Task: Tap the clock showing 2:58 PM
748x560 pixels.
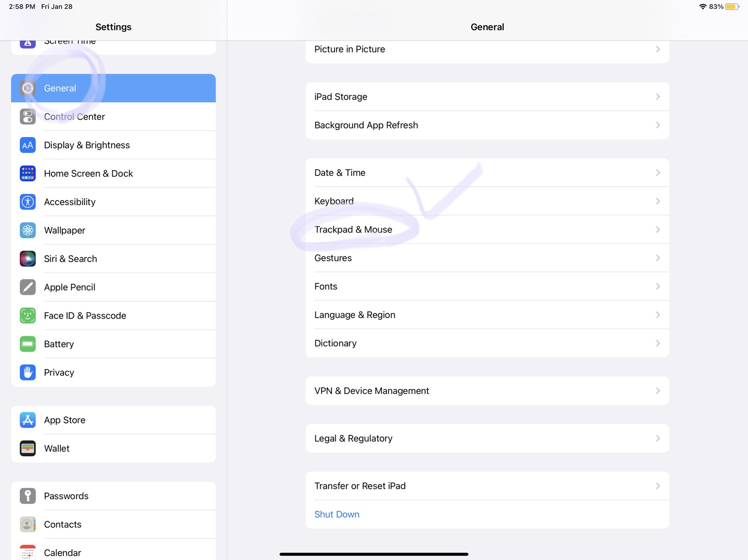Action: (22, 7)
